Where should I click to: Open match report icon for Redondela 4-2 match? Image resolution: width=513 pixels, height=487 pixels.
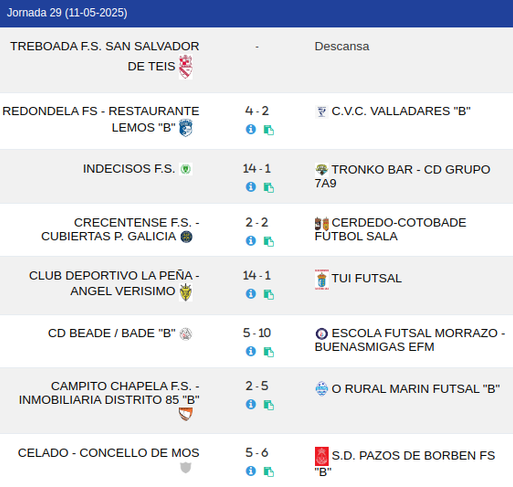[269, 130]
